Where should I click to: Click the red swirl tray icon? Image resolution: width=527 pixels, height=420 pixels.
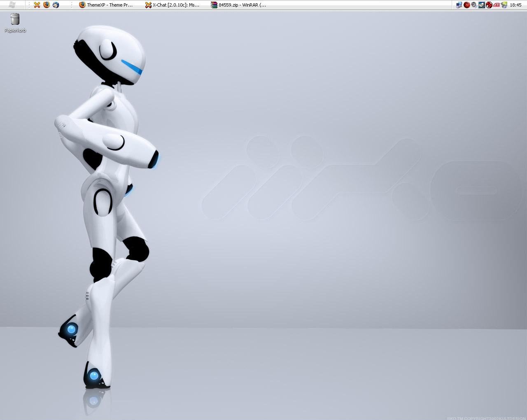(x=467, y=5)
